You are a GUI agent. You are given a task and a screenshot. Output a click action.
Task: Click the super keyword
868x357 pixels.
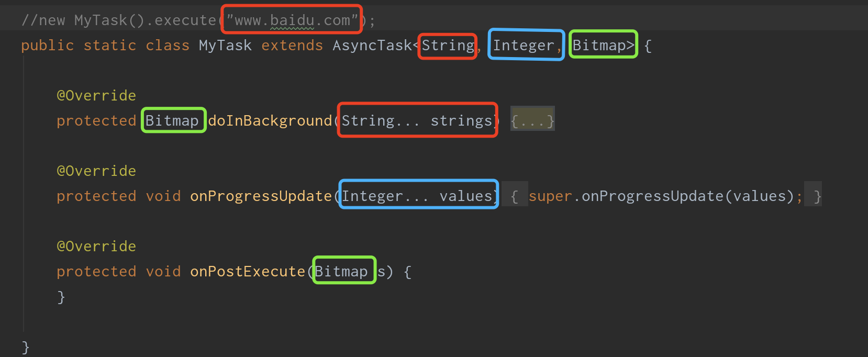(x=550, y=196)
